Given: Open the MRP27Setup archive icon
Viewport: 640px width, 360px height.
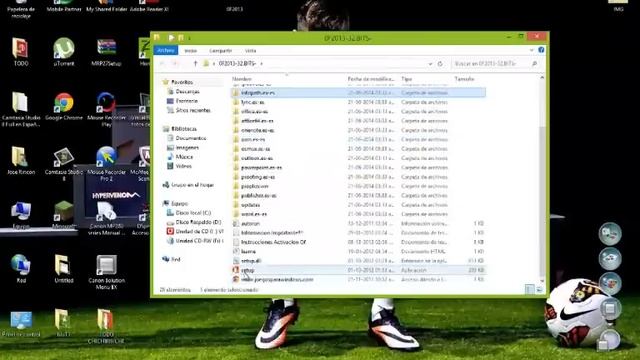Looking at the screenshot, I should 106,51.
